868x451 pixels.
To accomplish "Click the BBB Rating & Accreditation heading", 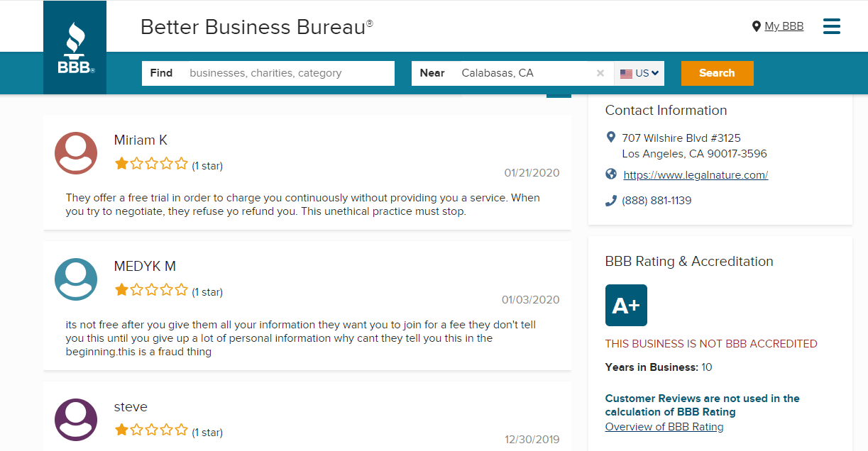I will pyautogui.click(x=689, y=262).
